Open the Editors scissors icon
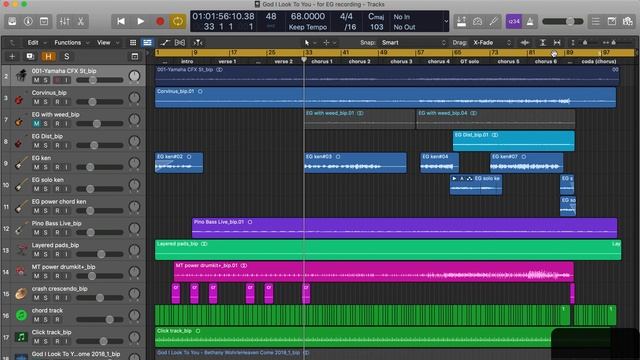The image size is (640, 360). (81, 21)
